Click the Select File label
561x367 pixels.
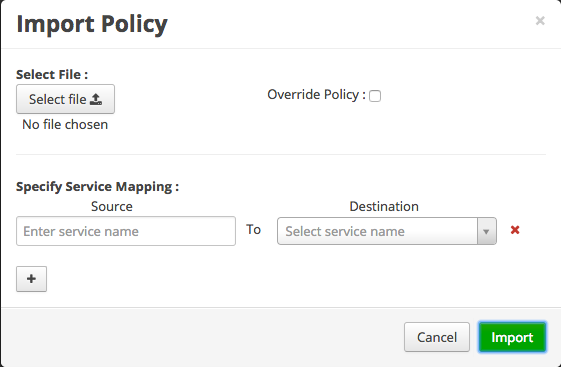52,74
